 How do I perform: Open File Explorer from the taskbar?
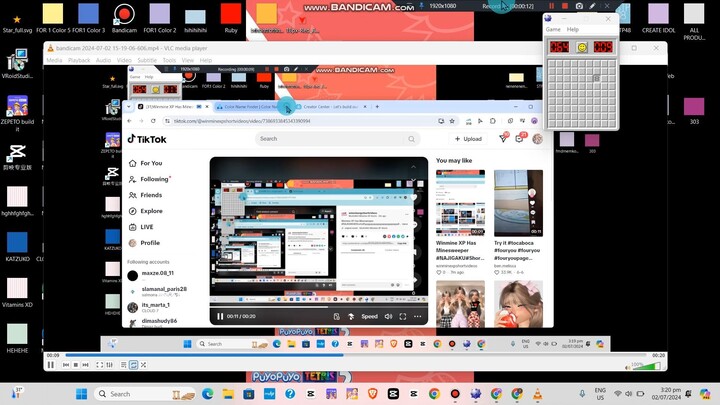[228, 394]
